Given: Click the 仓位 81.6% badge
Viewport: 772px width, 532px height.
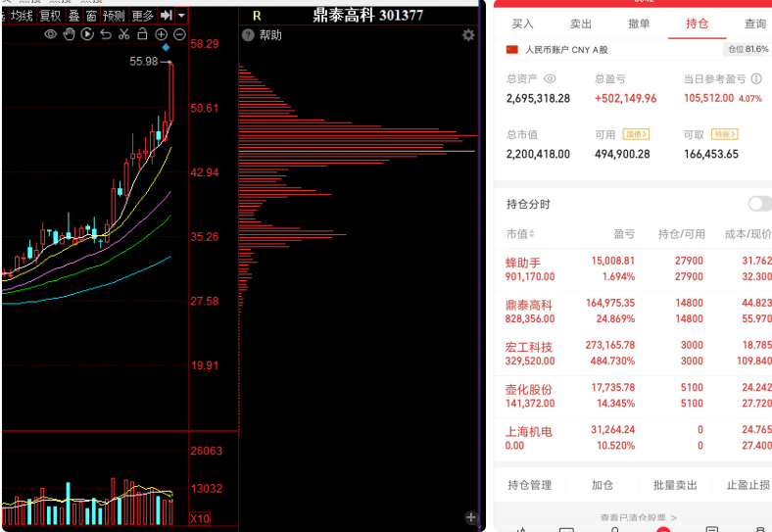Looking at the screenshot, I should 748,49.
